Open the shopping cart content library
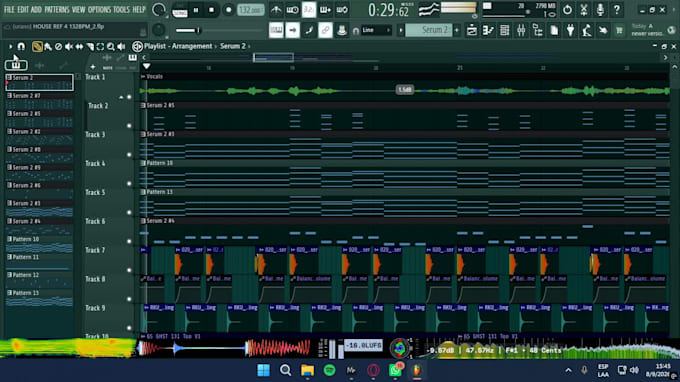 (619, 30)
